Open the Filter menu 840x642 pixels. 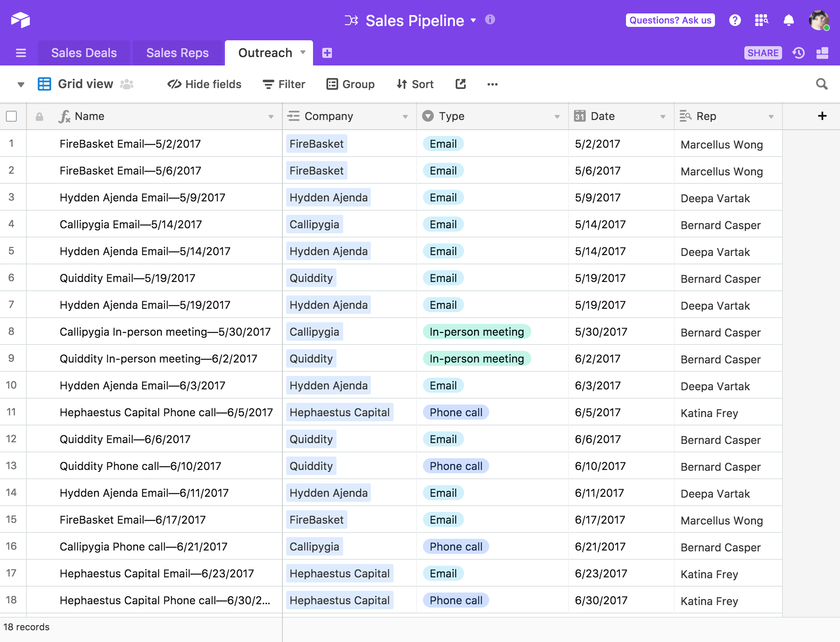pos(284,84)
